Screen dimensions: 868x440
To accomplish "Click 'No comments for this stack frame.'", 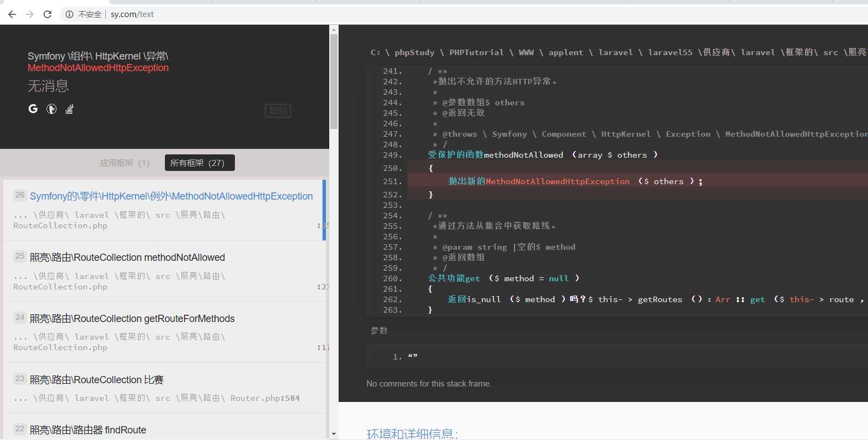I will (429, 384).
